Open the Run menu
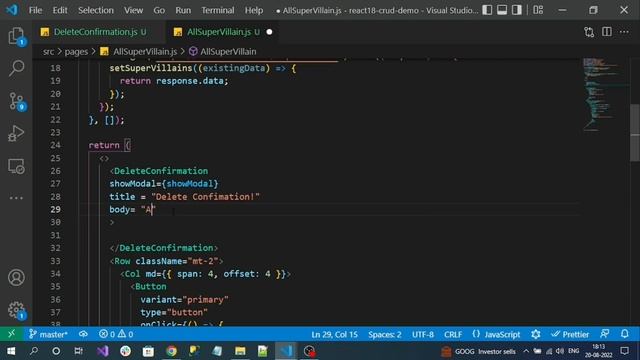The width and height of the screenshot is (640, 360). point(183,10)
